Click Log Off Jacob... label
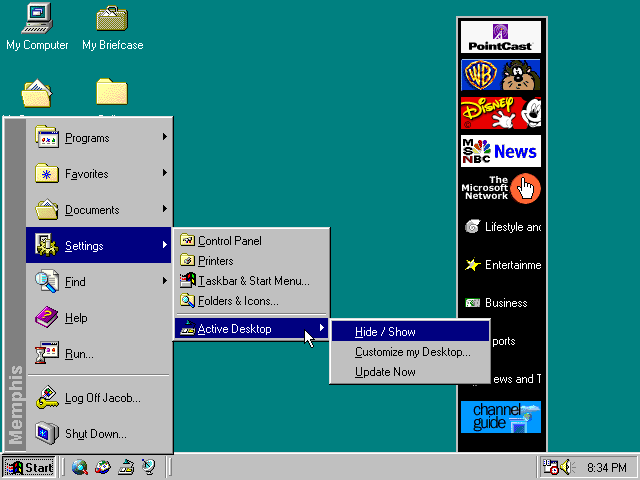This screenshot has width=640, height=480. click(x=103, y=398)
